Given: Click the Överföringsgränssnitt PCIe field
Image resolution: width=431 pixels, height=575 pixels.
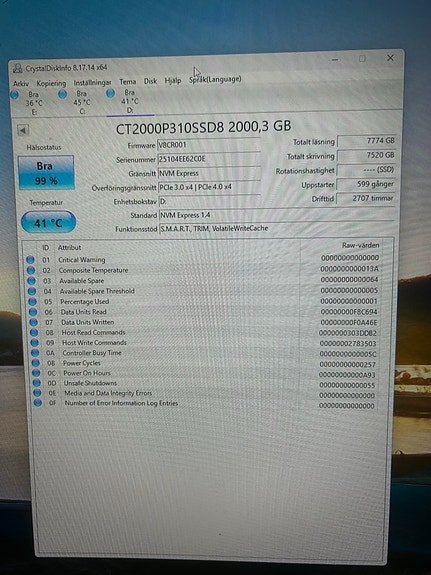Looking at the screenshot, I should (209, 187).
